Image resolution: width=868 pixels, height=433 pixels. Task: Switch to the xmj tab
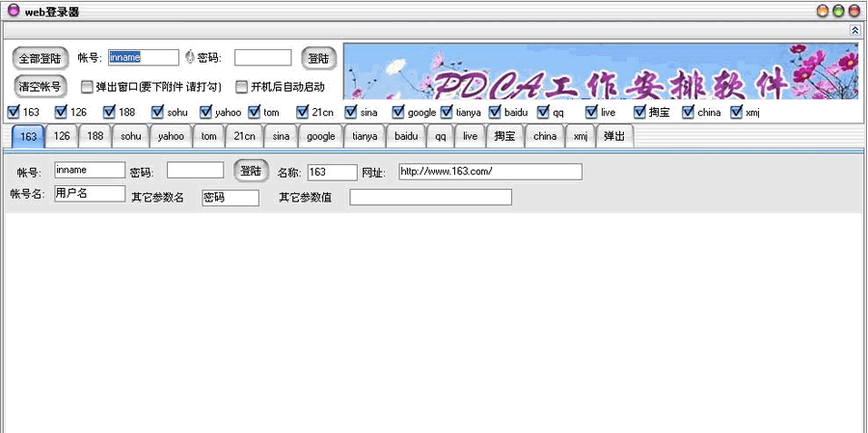click(581, 136)
